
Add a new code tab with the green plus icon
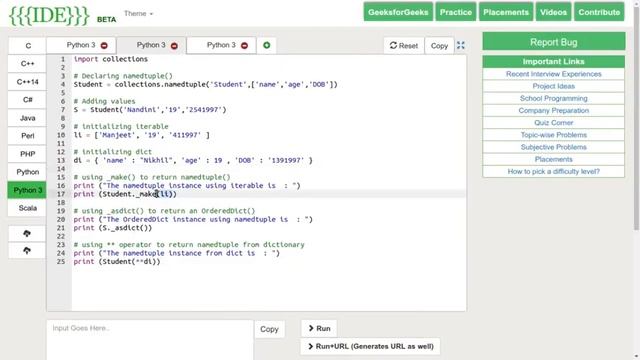pyautogui.click(x=267, y=45)
